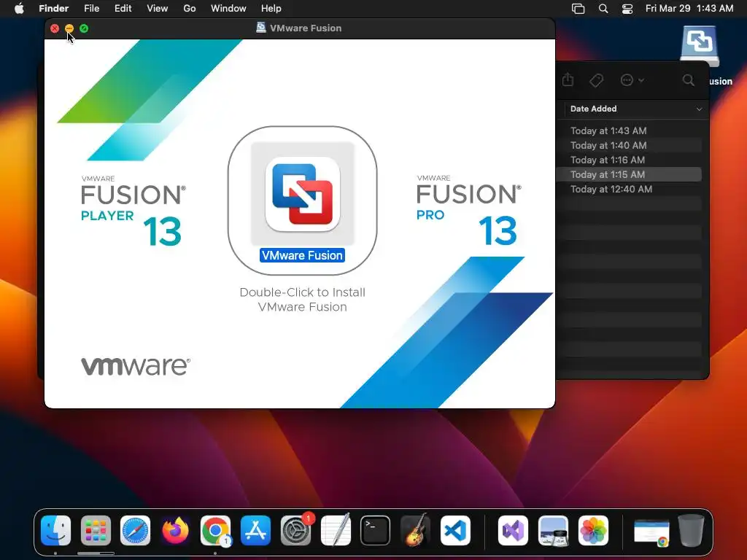Select the row Today at 12:40 AM
Image resolution: width=747 pixels, height=560 pixels.
(629, 189)
